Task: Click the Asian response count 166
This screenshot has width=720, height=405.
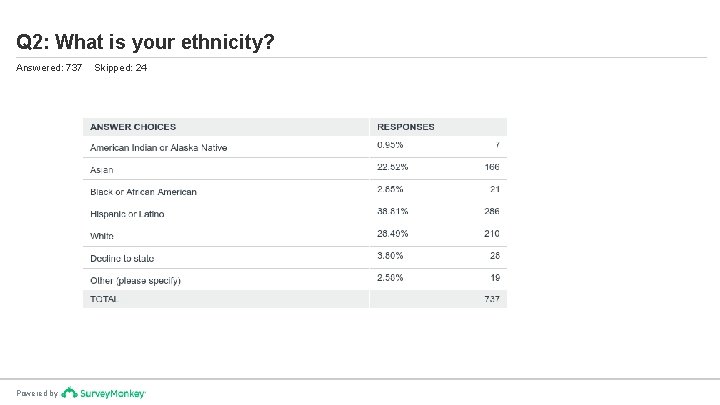Action: [x=490, y=167]
